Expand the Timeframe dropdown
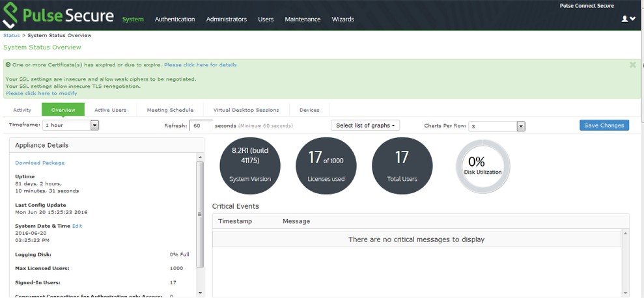 94,126
